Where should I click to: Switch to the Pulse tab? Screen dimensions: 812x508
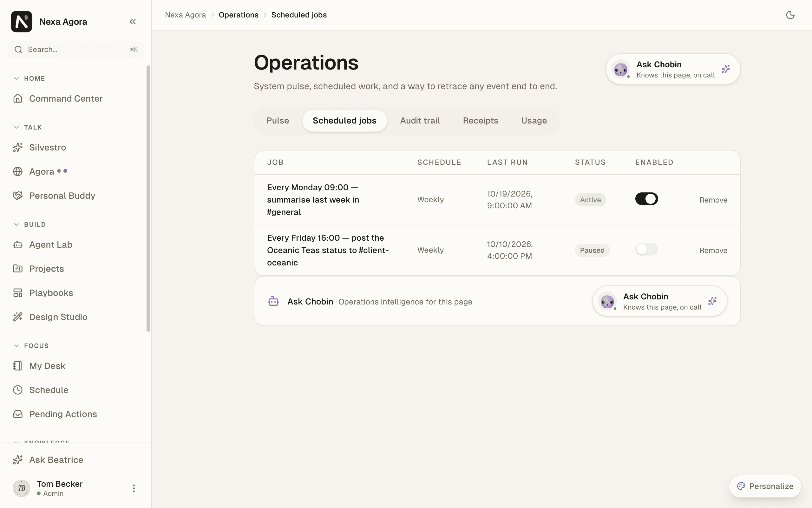coord(278,121)
